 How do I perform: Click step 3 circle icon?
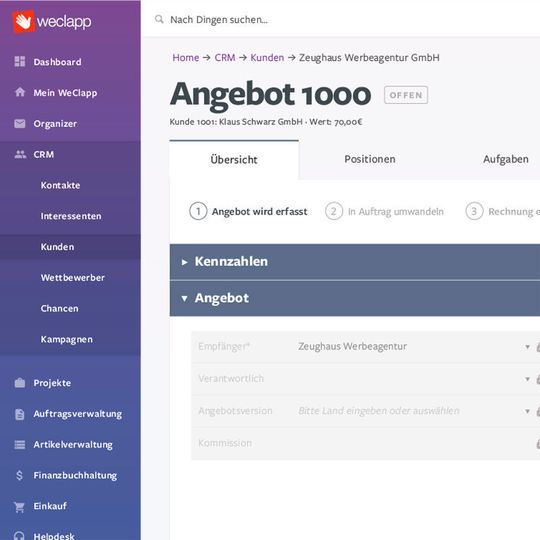point(474,211)
